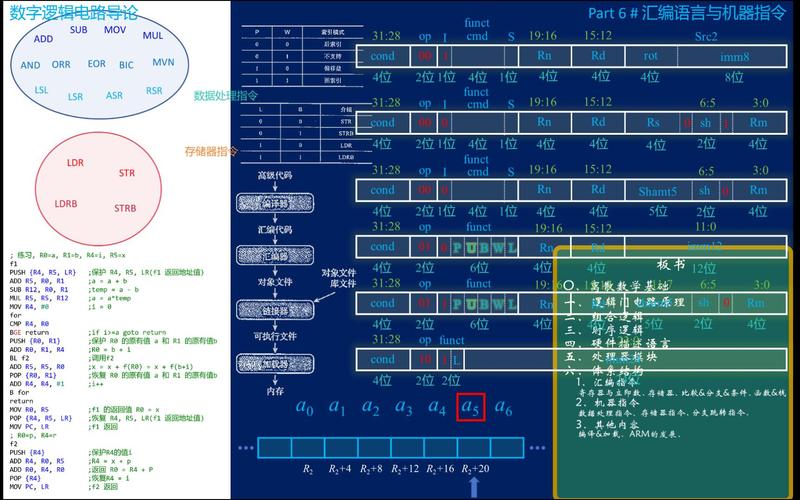
Task: Click the RSR label in the ellipse
Action: click(154, 90)
